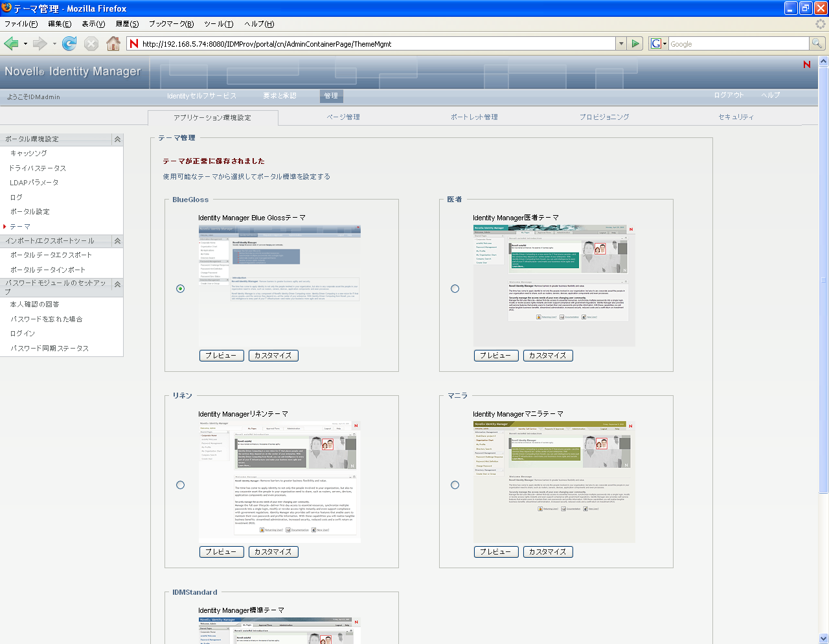The height and width of the screenshot is (644, 829).
Task: Click プレビュー for the マニラ theme
Action: [496, 552]
